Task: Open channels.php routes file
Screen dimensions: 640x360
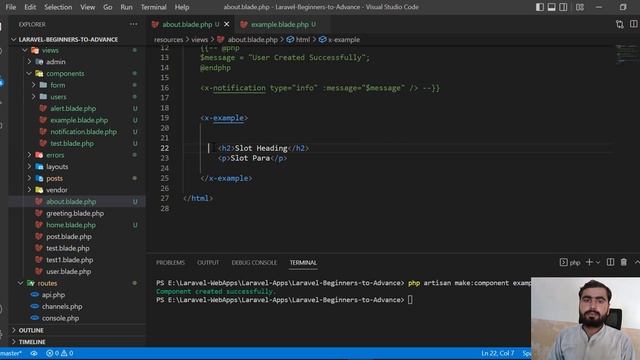Action: click(62, 306)
